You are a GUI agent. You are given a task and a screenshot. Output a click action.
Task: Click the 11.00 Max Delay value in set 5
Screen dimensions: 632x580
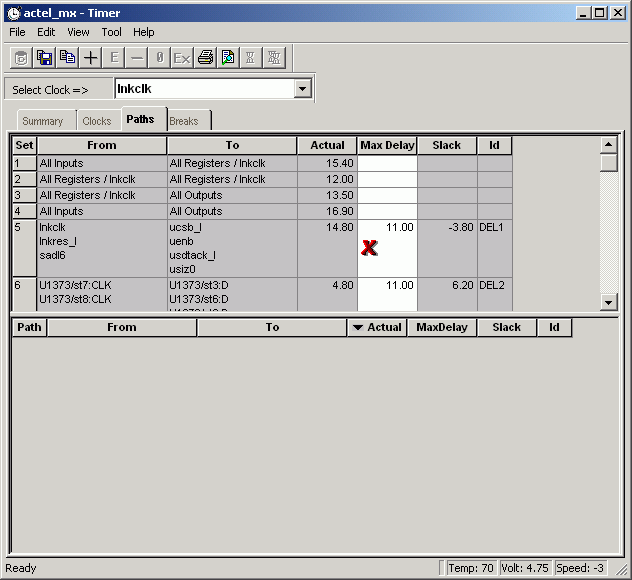(x=399, y=227)
